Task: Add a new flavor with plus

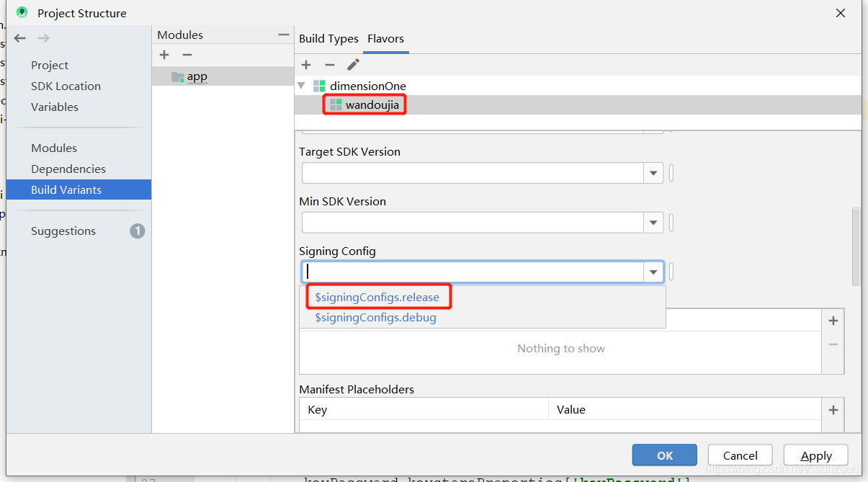Action: (x=306, y=65)
